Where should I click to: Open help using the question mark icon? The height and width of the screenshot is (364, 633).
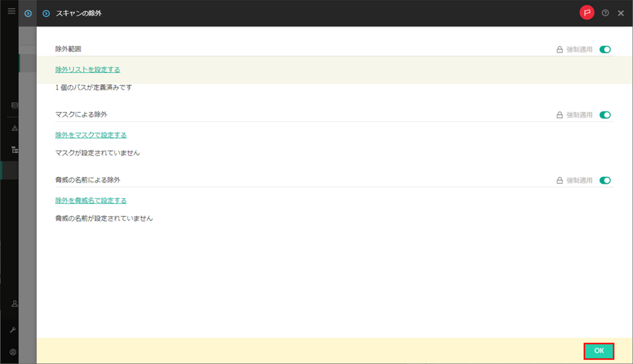point(605,12)
